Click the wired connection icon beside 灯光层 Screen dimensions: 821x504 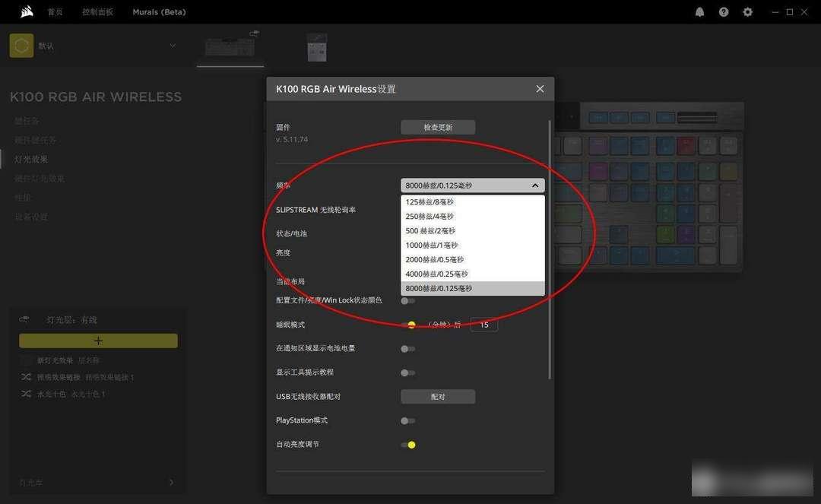click(24, 319)
